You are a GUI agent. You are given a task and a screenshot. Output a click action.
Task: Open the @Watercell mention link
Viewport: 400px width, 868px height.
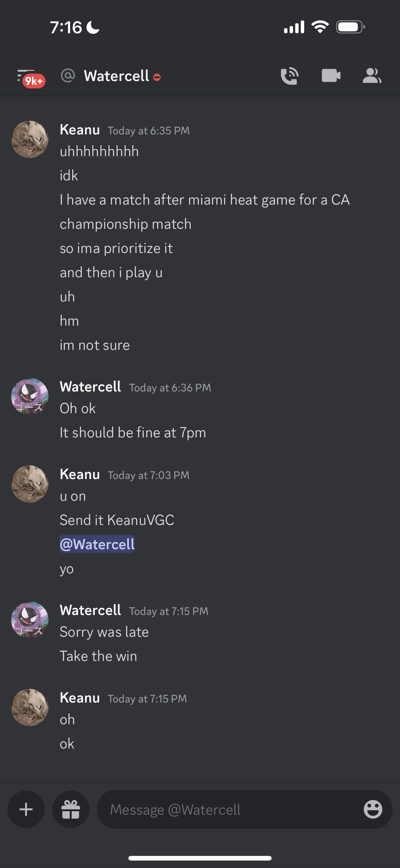tap(97, 544)
